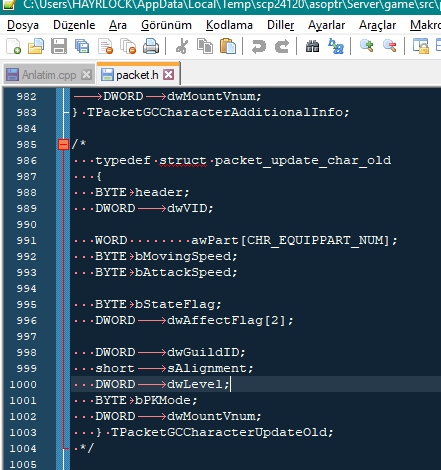Cut selection with the scissors icon

pos(182,46)
